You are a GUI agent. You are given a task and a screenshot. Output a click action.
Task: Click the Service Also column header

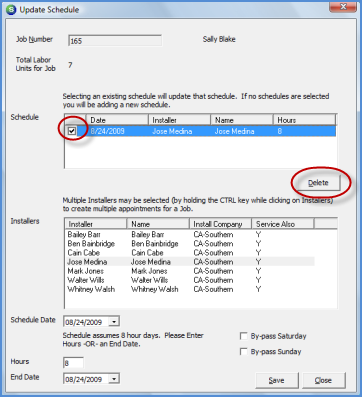pyautogui.click(x=283, y=224)
